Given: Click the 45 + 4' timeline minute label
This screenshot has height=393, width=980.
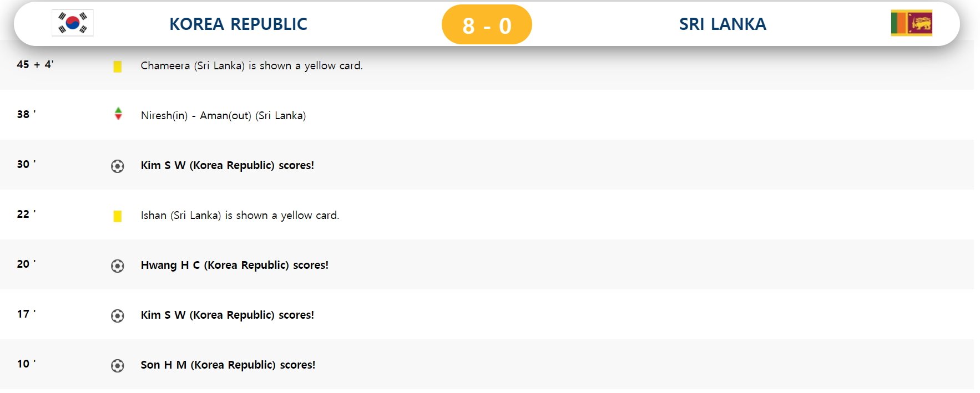Looking at the screenshot, I should click(x=35, y=64).
